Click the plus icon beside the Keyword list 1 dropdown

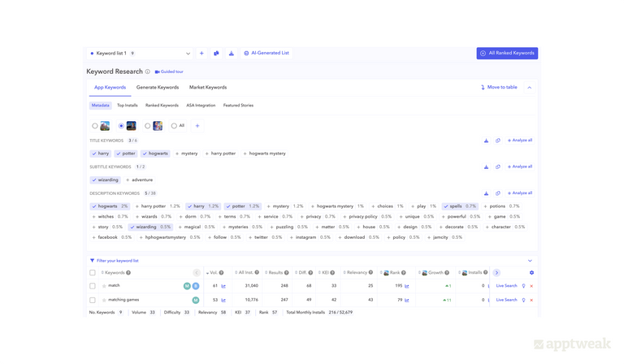(201, 54)
